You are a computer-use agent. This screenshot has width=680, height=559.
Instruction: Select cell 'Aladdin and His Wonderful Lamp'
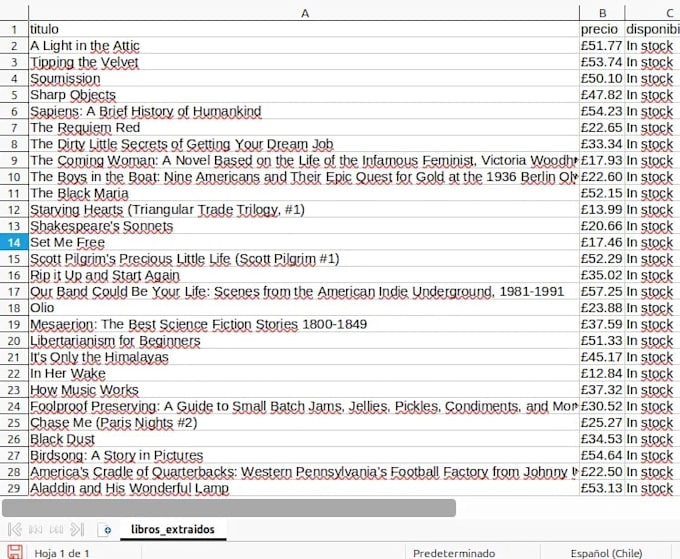304,488
